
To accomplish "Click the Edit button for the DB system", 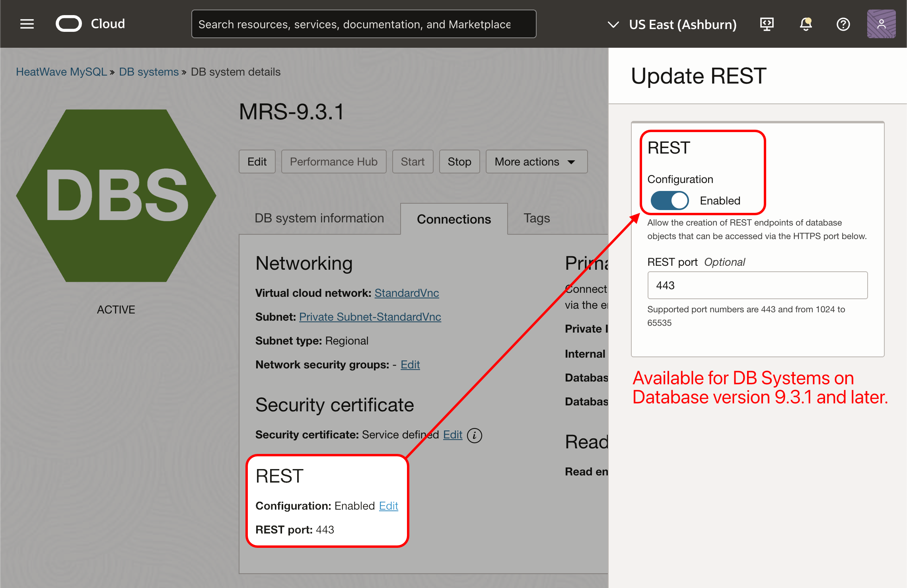I will [x=257, y=162].
